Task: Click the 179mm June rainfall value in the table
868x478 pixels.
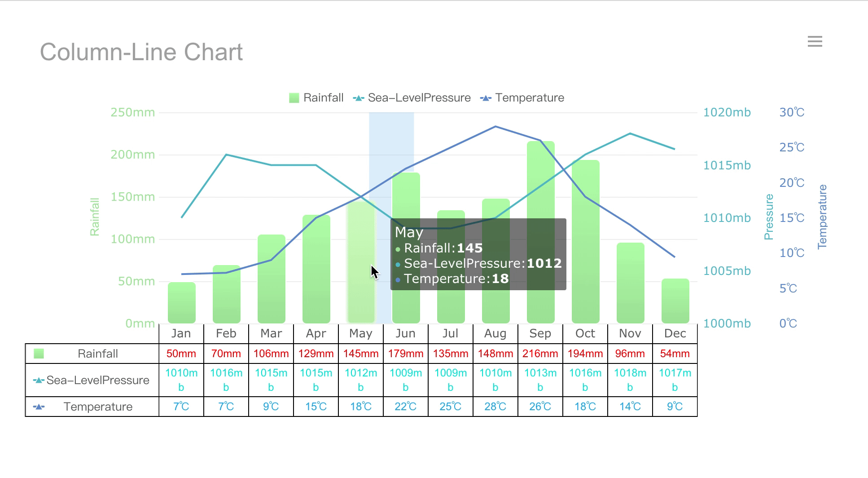Action: [405, 354]
